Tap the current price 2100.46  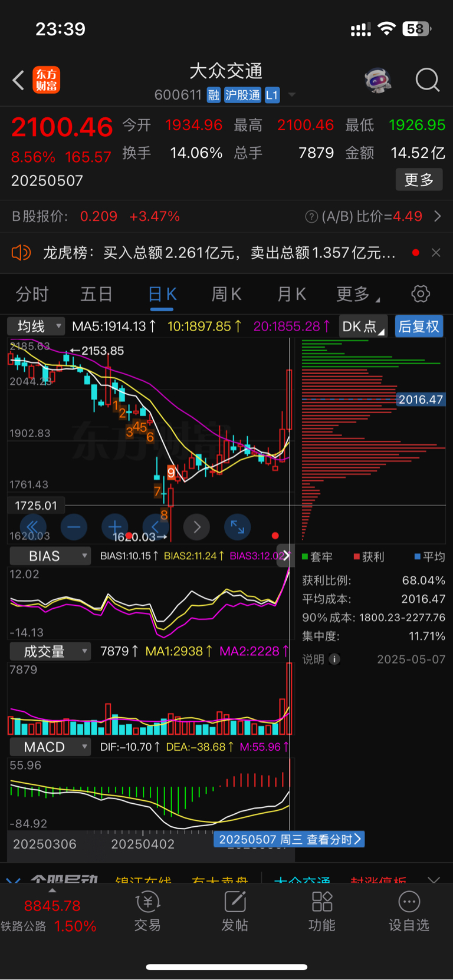pyautogui.click(x=62, y=128)
